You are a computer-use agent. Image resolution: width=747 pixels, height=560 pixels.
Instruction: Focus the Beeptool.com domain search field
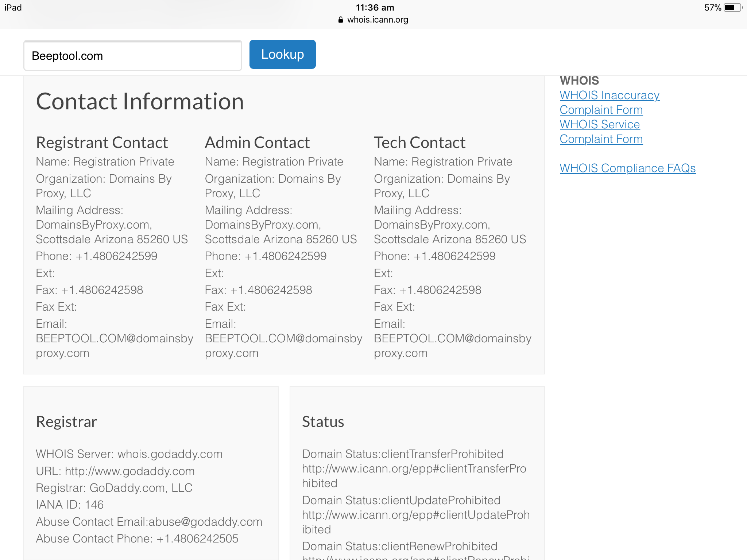[x=133, y=56]
